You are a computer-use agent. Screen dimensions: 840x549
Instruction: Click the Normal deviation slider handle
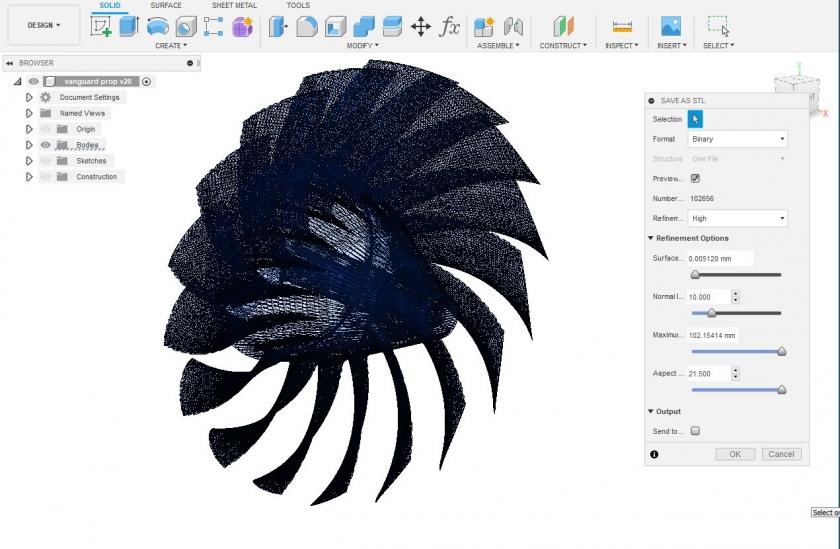[x=711, y=313]
